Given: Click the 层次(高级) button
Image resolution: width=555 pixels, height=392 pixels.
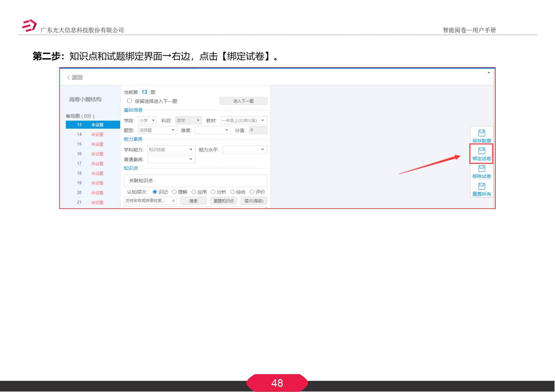Looking at the screenshot, I should click(254, 201).
